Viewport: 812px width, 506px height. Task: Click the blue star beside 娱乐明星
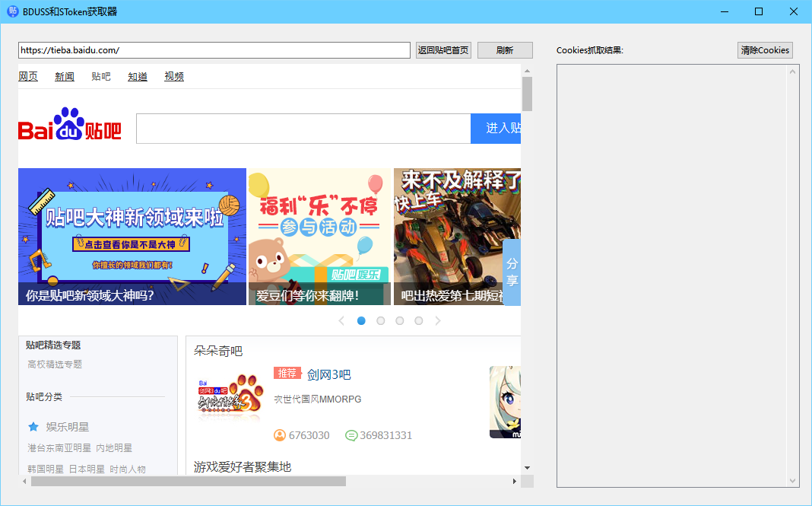33,427
